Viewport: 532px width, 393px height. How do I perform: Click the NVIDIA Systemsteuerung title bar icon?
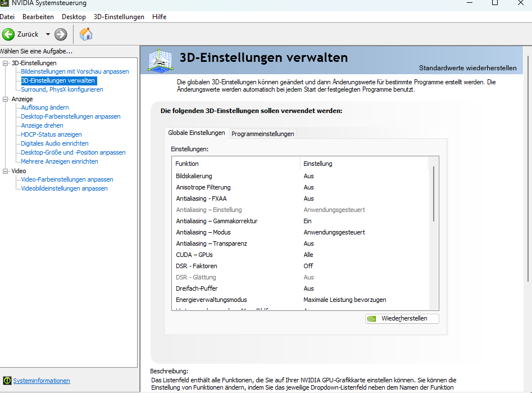[4, 3]
